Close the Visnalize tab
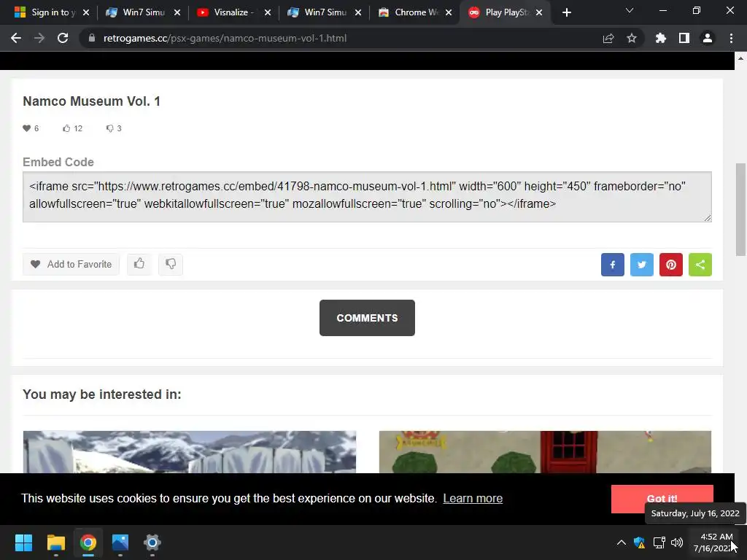747x560 pixels. (x=268, y=12)
